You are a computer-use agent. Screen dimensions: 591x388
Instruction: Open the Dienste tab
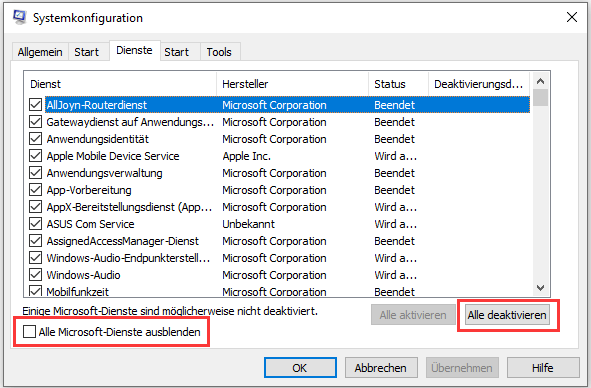point(135,50)
